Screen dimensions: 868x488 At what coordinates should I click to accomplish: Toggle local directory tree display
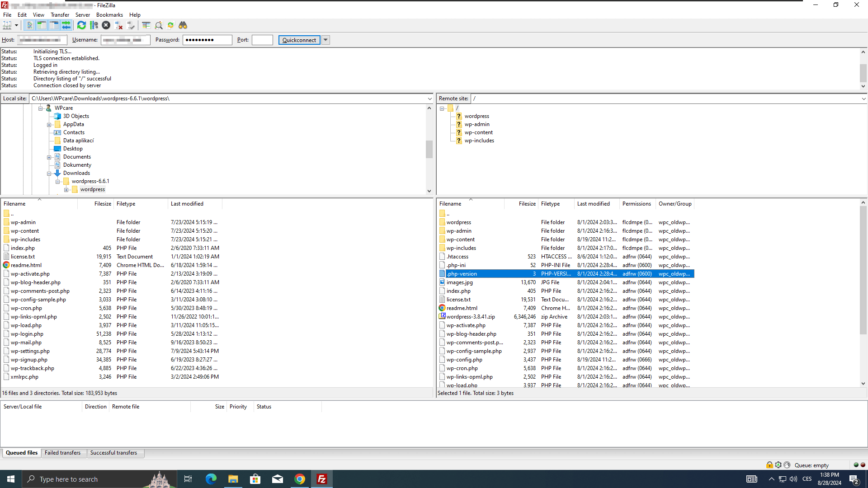click(x=42, y=25)
